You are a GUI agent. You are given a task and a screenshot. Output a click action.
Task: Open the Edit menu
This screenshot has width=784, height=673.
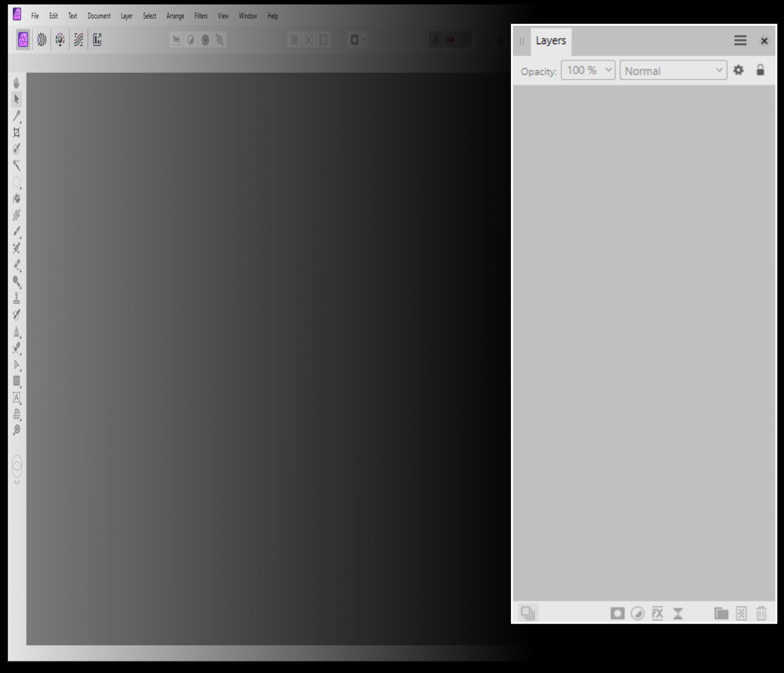pos(54,16)
